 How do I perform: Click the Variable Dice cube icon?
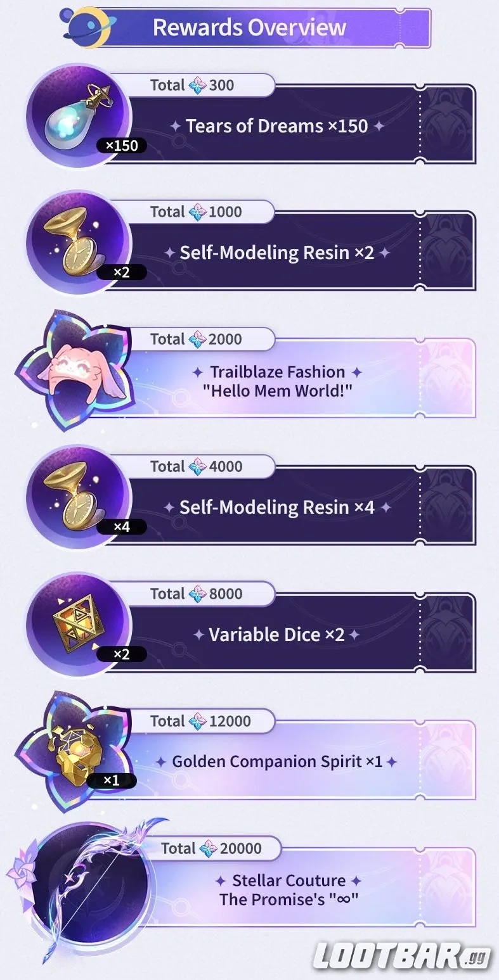(x=78, y=625)
